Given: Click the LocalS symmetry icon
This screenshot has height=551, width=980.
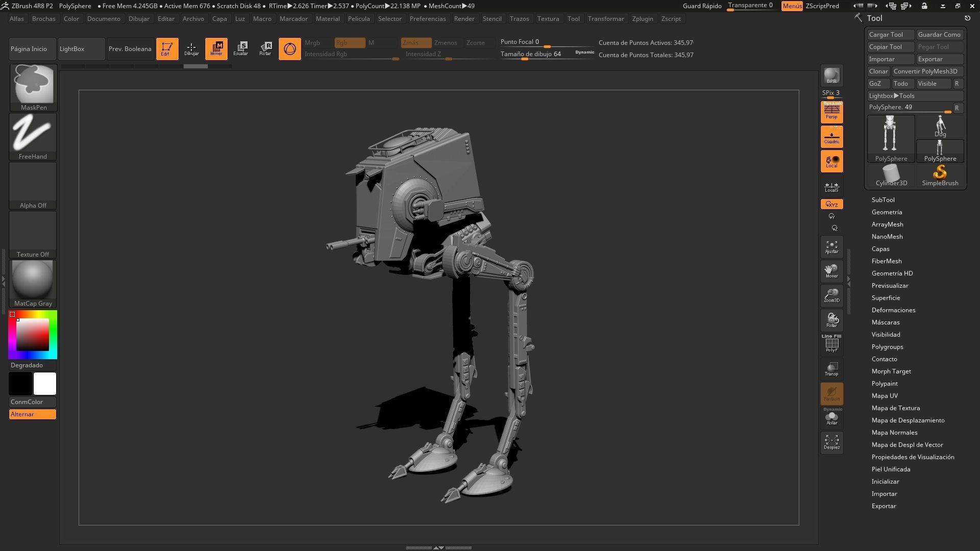Looking at the screenshot, I should point(831,187).
